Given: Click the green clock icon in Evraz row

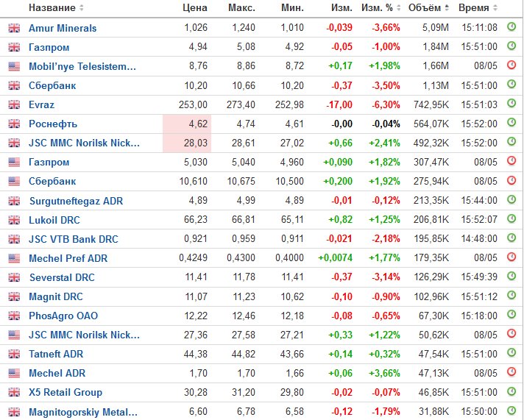Looking at the screenshot, I should [x=511, y=103].
